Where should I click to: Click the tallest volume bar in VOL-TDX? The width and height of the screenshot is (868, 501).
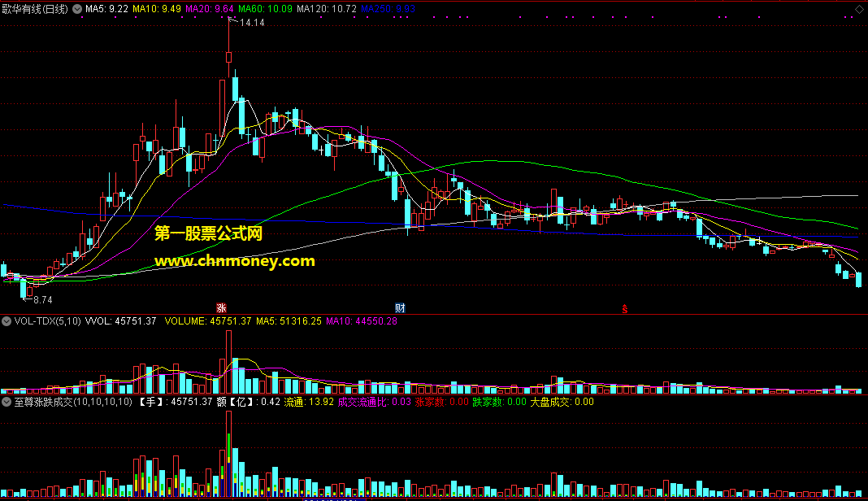point(228,362)
